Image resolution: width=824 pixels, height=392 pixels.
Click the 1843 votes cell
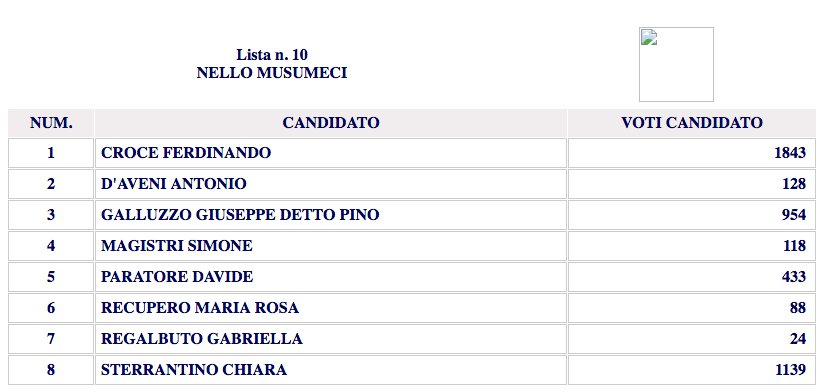coord(692,153)
